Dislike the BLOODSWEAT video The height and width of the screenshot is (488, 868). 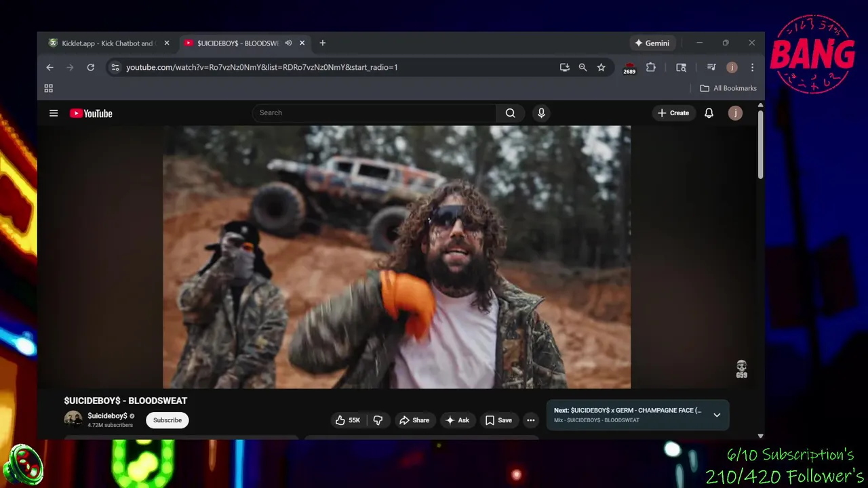(x=378, y=420)
